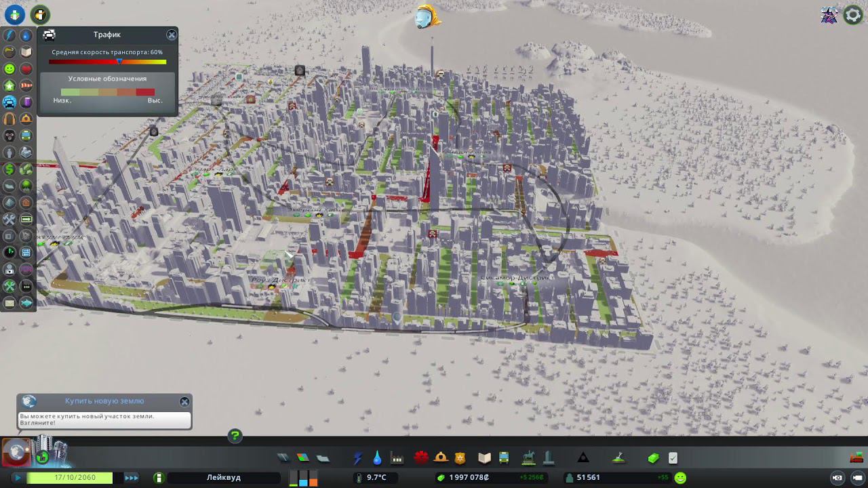Screen dimensions: 868x488
Task: Click the star-shaped icon left of the gear
Action: [829, 15]
